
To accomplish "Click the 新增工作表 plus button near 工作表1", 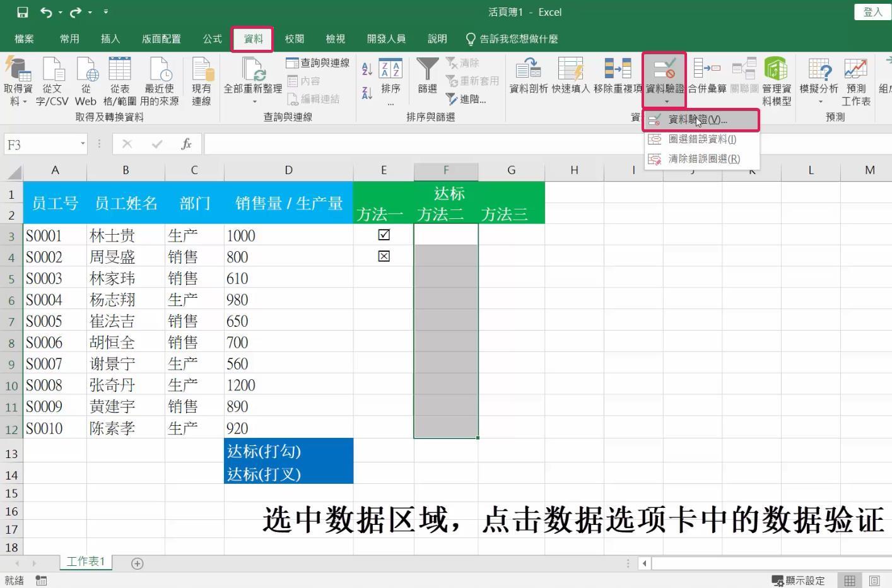I will [x=137, y=563].
